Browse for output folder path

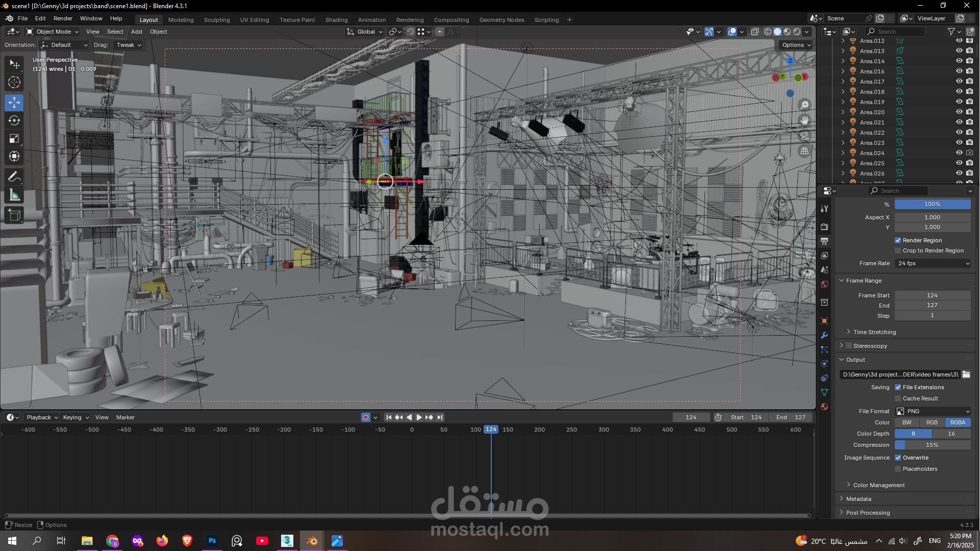(x=966, y=374)
